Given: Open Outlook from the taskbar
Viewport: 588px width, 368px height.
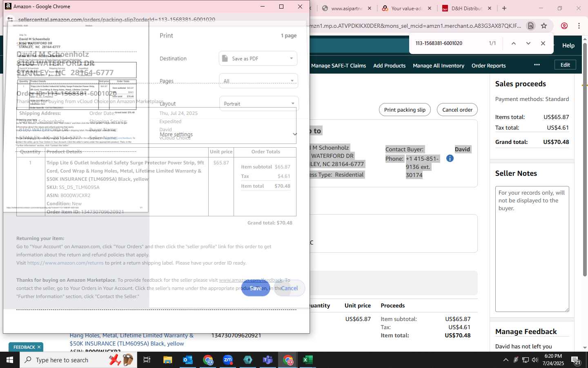Looking at the screenshot, I should (188, 360).
